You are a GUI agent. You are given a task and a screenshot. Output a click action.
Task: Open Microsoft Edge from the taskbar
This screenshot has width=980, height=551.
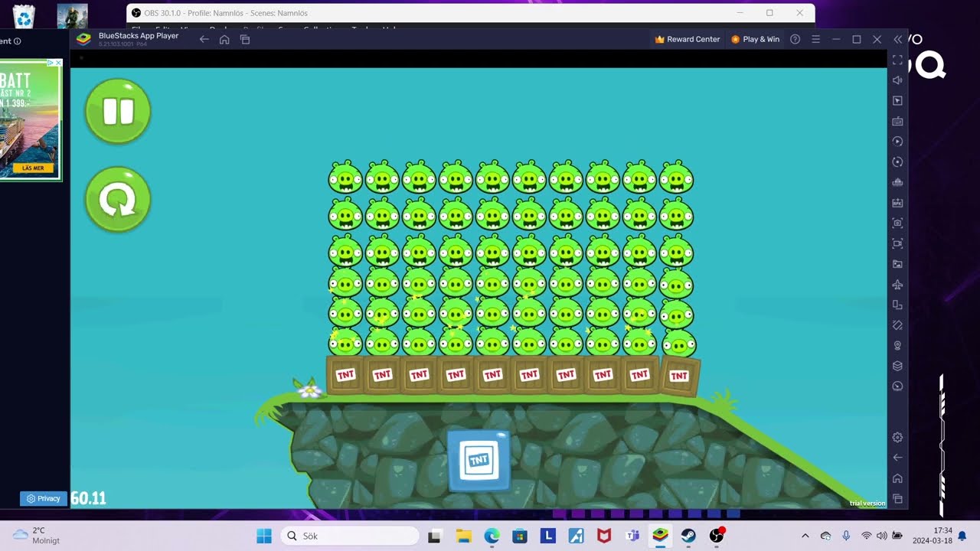pos(492,536)
